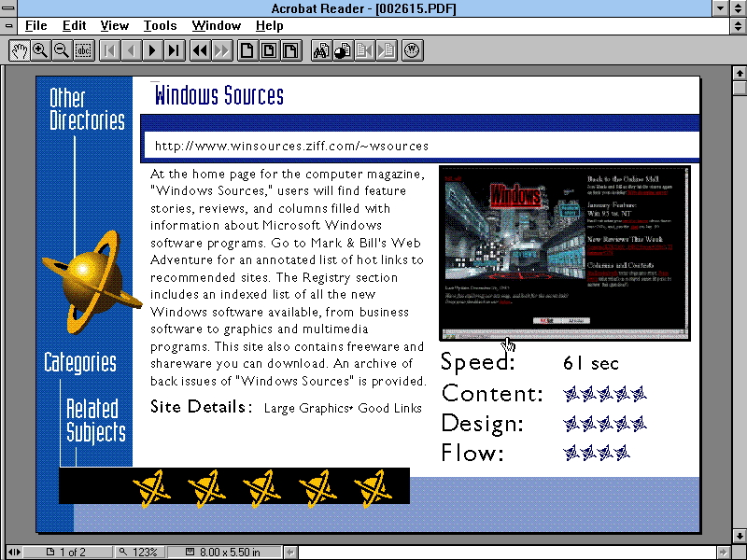
Task: Select the Hand tool
Action: 19,50
